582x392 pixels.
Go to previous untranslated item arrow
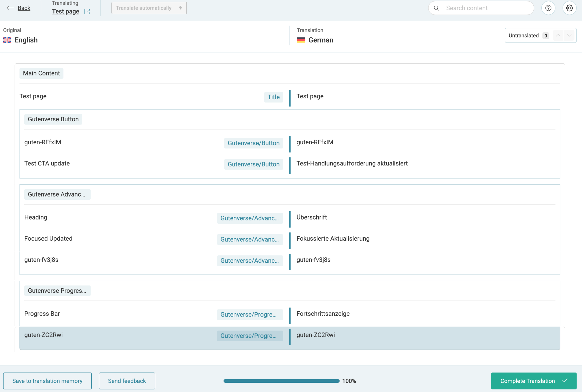click(558, 35)
